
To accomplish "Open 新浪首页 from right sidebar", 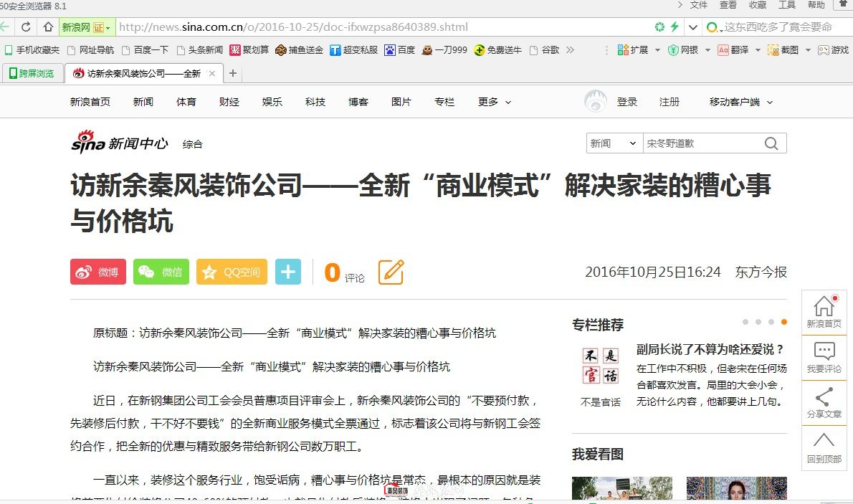I will click(x=824, y=313).
